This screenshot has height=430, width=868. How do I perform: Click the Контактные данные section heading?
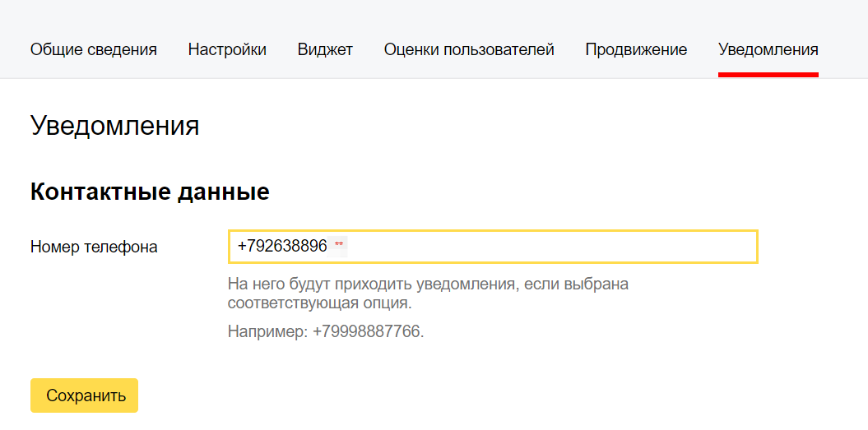[150, 192]
